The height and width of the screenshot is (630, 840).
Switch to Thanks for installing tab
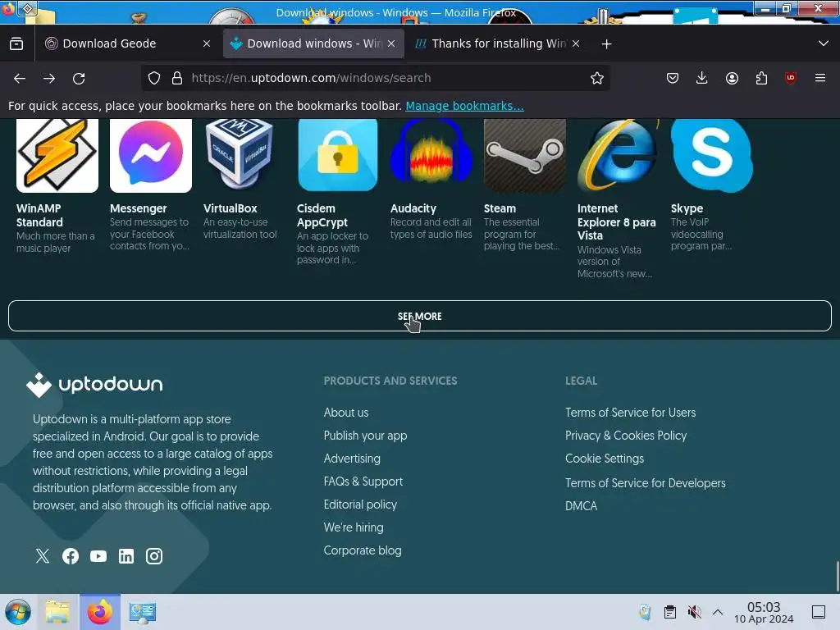496,43
